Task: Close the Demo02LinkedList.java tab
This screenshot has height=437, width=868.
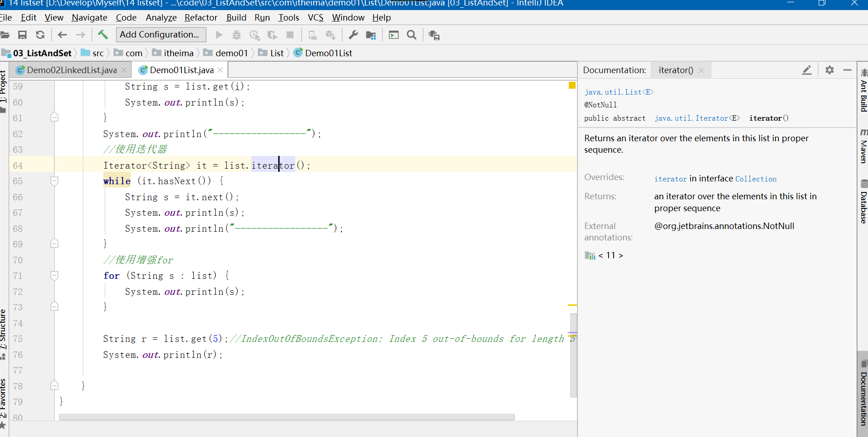Action: pyautogui.click(x=124, y=70)
